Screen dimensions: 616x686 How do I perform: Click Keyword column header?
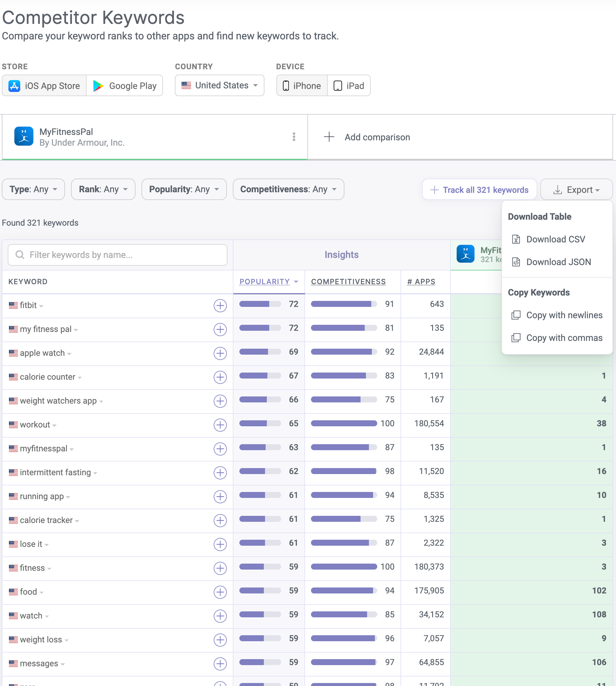click(28, 282)
